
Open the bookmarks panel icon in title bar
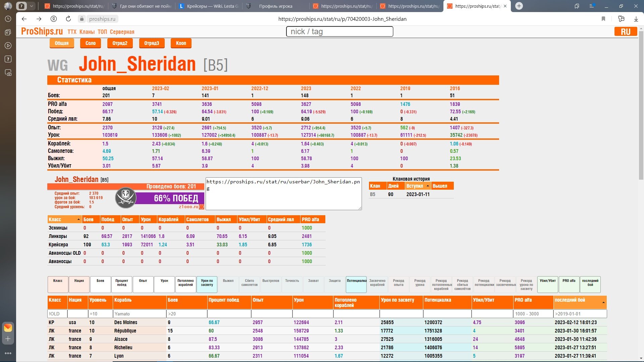pos(577,6)
